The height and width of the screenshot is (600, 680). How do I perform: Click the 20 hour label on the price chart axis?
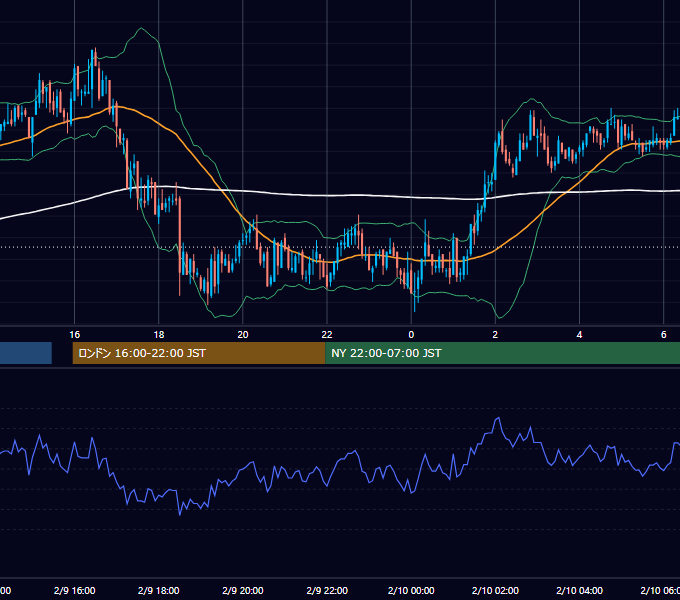243,335
